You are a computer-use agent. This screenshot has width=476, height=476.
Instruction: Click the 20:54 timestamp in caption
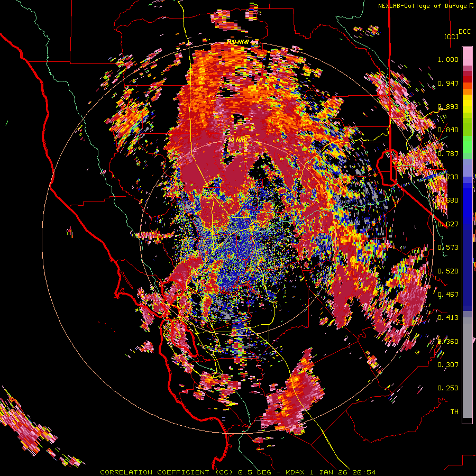click(365, 472)
